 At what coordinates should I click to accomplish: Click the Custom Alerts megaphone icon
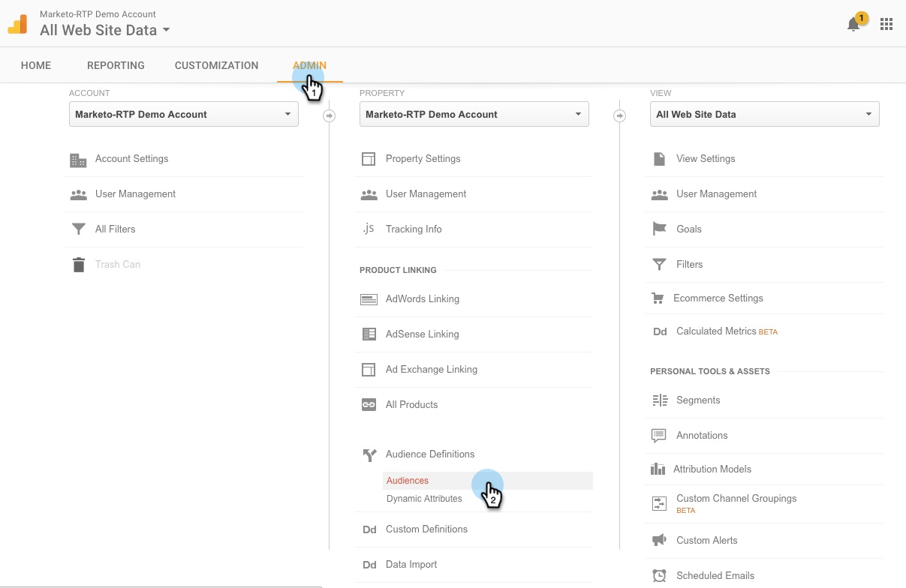click(659, 540)
